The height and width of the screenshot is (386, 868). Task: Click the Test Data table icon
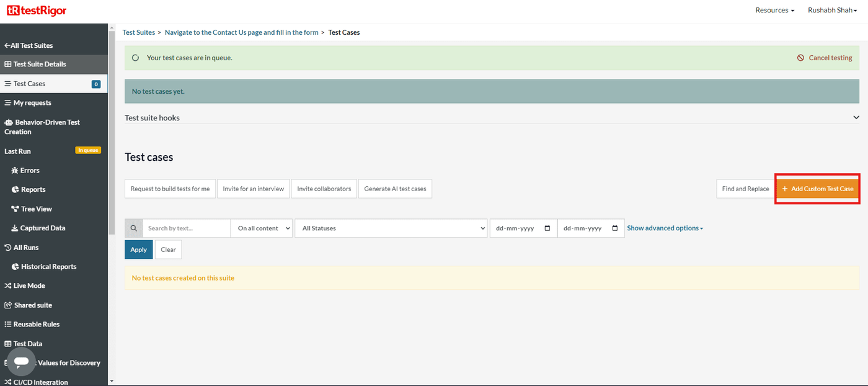8,344
